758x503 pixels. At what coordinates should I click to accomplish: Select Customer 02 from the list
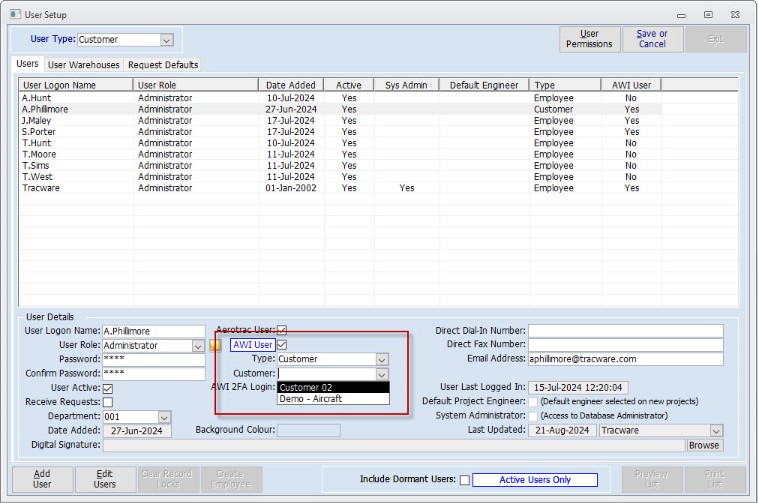point(333,388)
